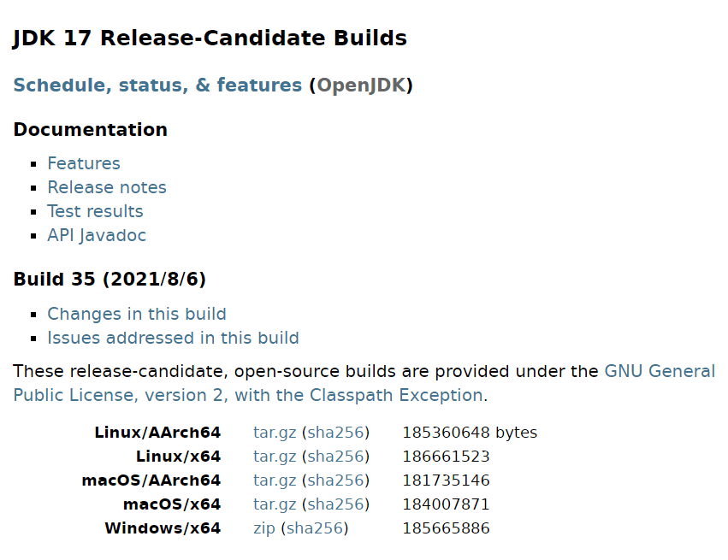Open Changes in this build

coord(137,314)
